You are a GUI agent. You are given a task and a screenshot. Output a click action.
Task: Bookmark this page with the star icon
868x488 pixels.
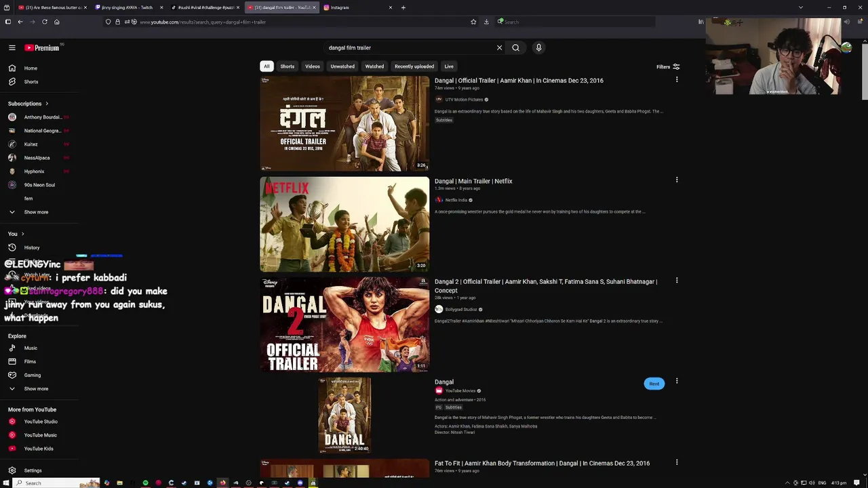point(473,22)
